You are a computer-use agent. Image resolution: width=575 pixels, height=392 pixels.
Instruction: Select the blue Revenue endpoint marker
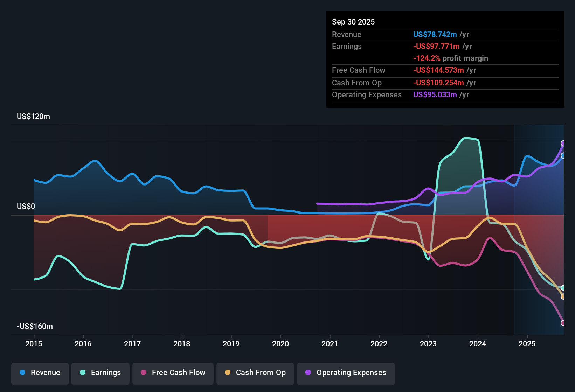tap(563, 156)
